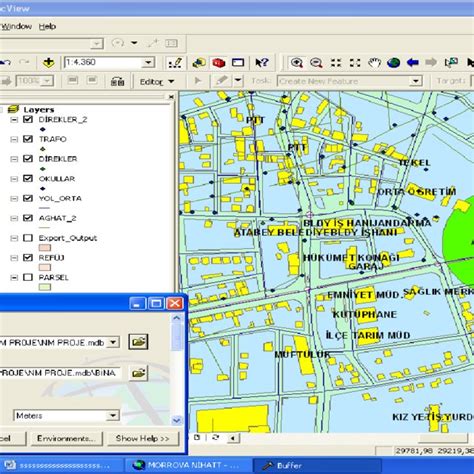
Task: Go back to previous extent arrow
Action: 413,62
